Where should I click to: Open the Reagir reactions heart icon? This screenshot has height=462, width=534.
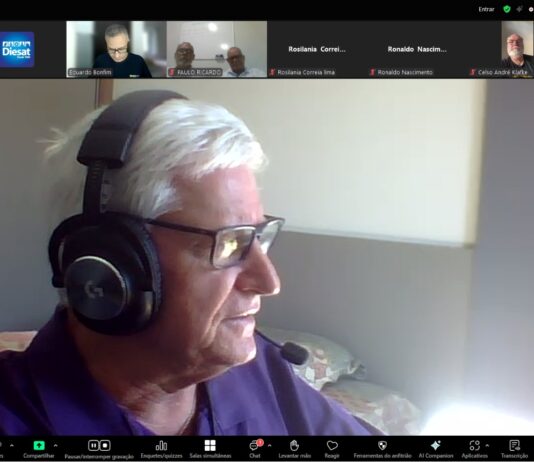[332, 445]
